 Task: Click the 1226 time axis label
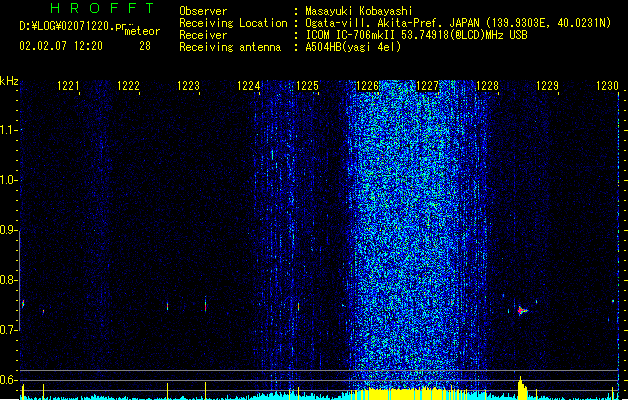point(367,86)
